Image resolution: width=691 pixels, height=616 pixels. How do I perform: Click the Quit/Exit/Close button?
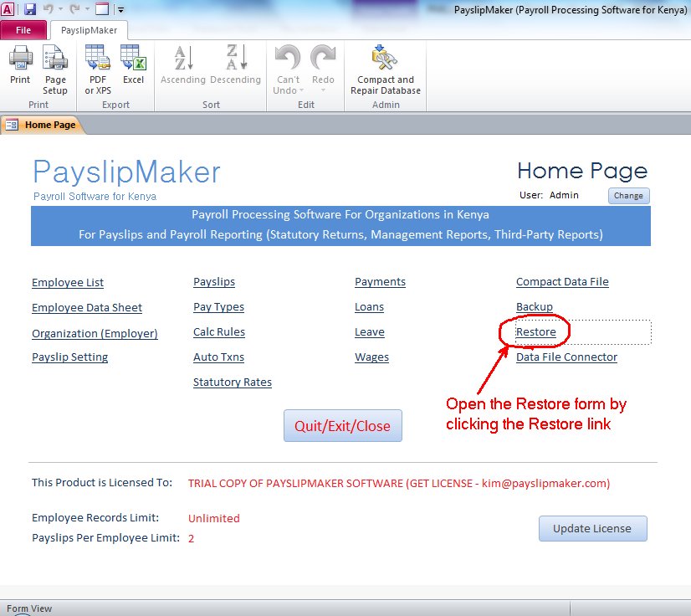click(342, 425)
